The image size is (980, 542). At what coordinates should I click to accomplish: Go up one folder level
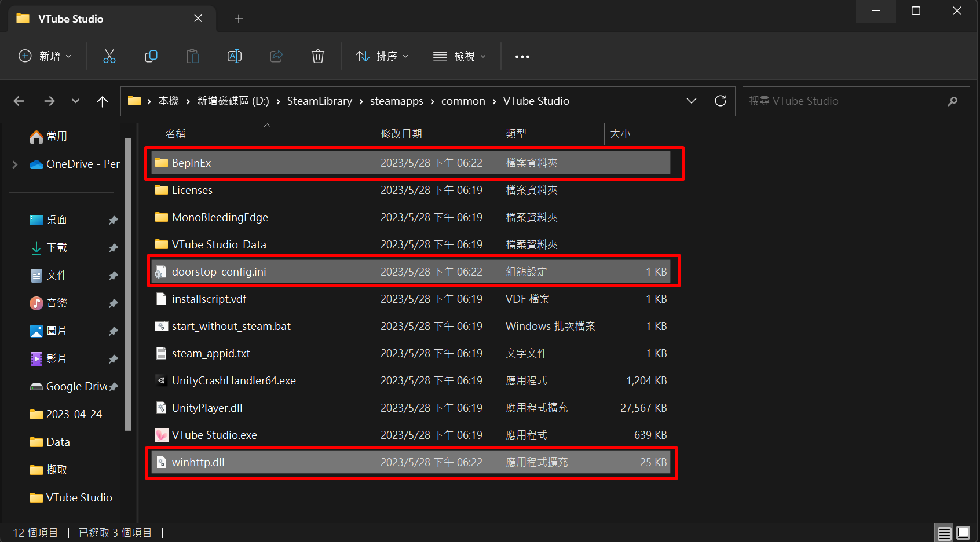(103, 101)
